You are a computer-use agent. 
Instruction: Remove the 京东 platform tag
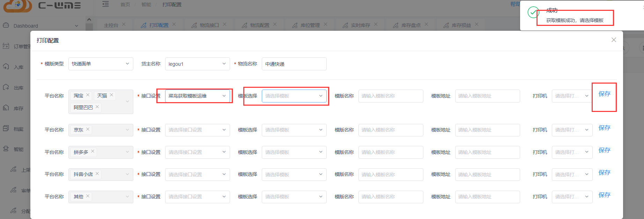coord(88,129)
